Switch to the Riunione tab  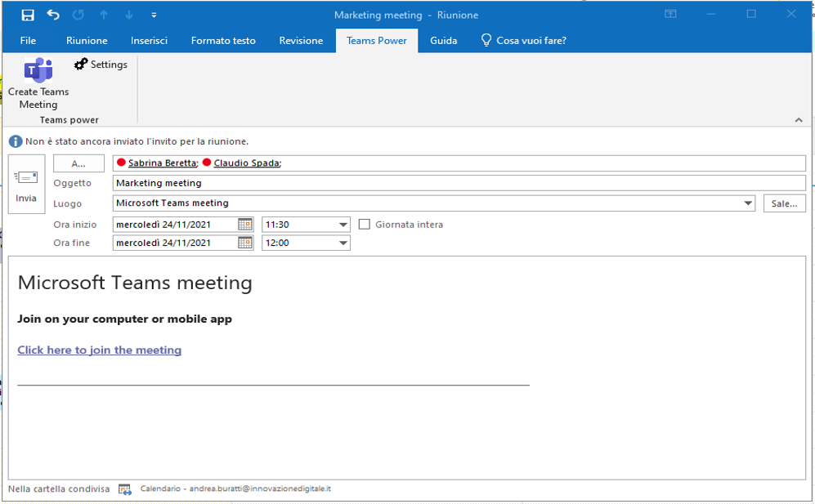click(x=87, y=40)
